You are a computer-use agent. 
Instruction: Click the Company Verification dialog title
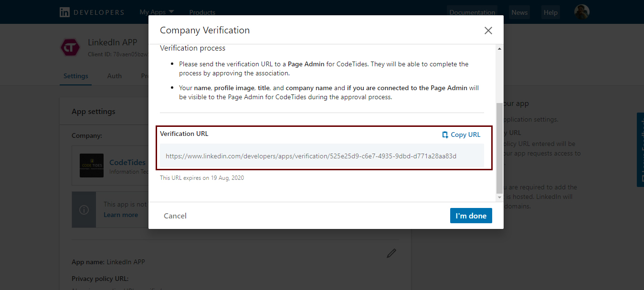(205, 30)
